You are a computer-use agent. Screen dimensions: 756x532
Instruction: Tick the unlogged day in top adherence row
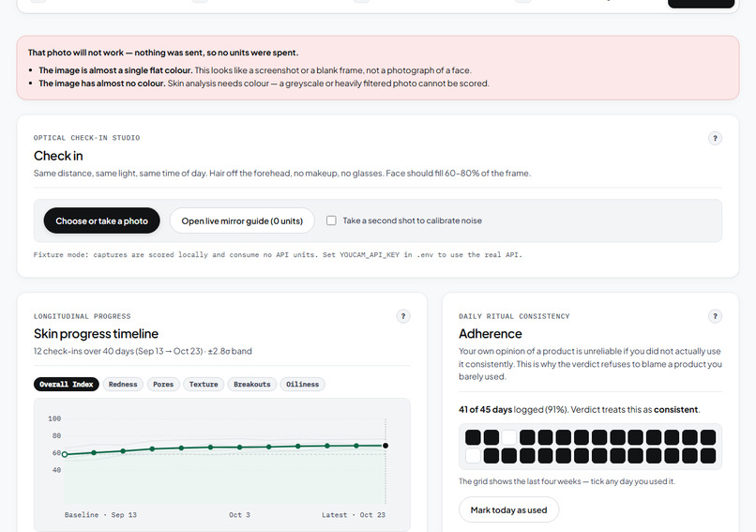509,437
